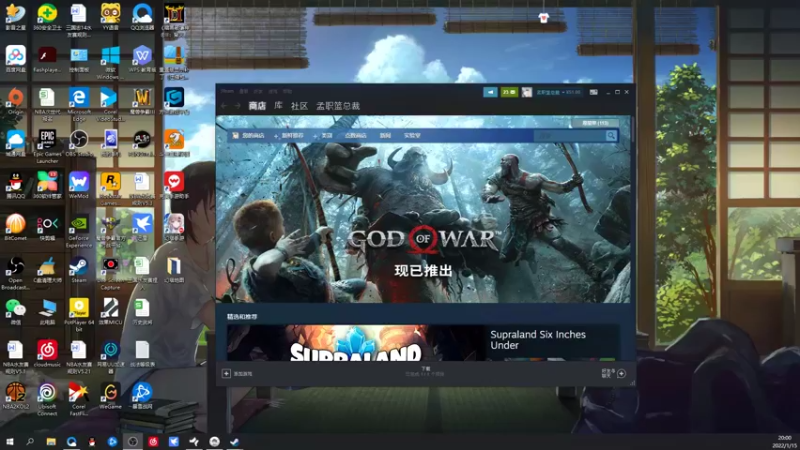Viewport: 800px width, 450px height.
Task: Open Supraland Six Inches Under title
Action: click(x=538, y=340)
